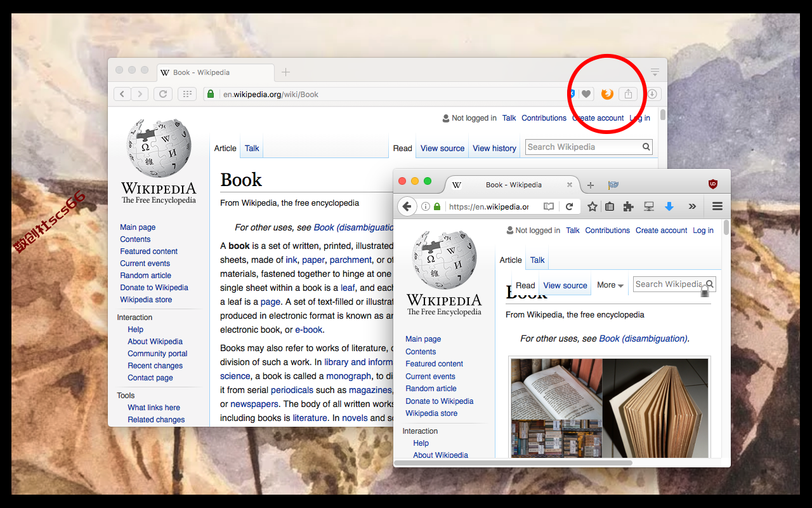Open View source tab in rear window
Viewport: 812px width, 508px height.
coord(442,148)
